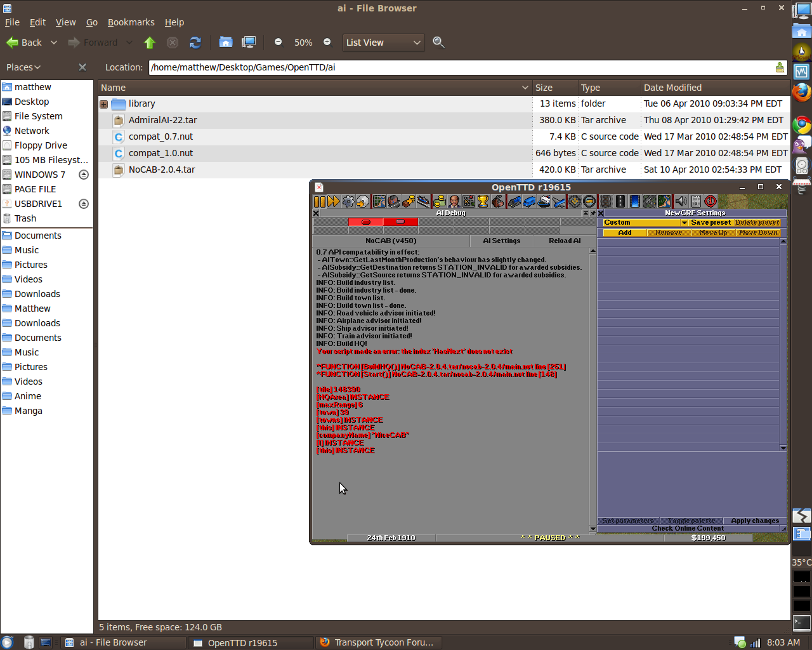Open OpenTTD build railway track icon

tap(605, 201)
